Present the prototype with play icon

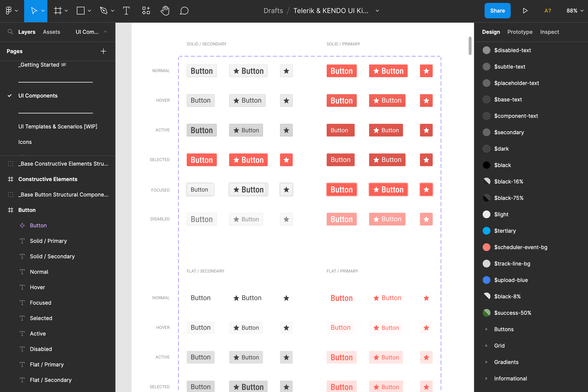(x=525, y=11)
